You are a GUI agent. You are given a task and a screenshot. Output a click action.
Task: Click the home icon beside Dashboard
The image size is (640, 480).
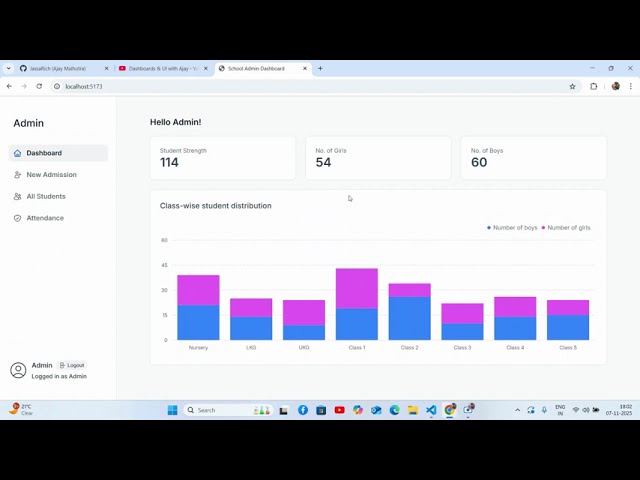pos(17,153)
